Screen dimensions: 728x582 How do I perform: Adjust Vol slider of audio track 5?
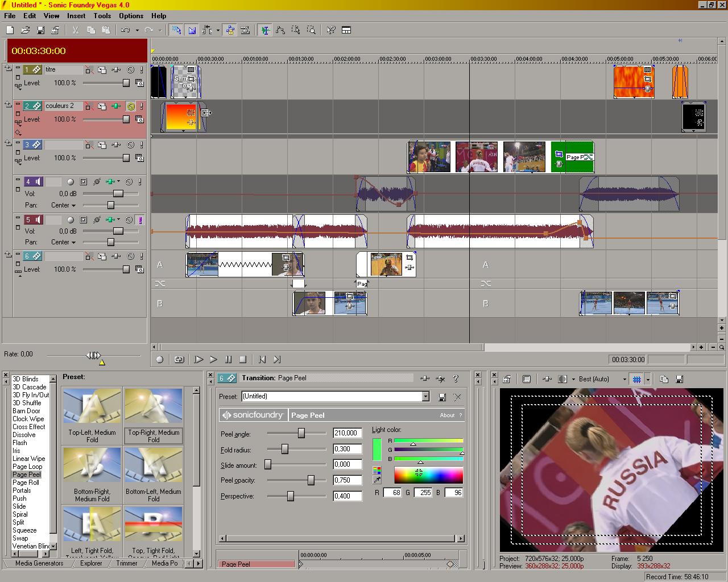(x=118, y=231)
